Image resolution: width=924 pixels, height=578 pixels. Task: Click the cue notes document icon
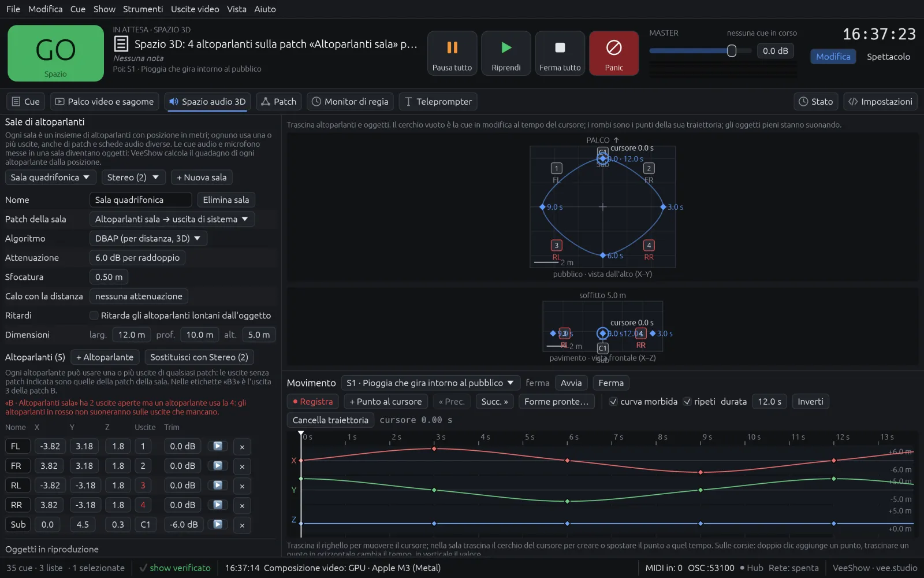121,44
